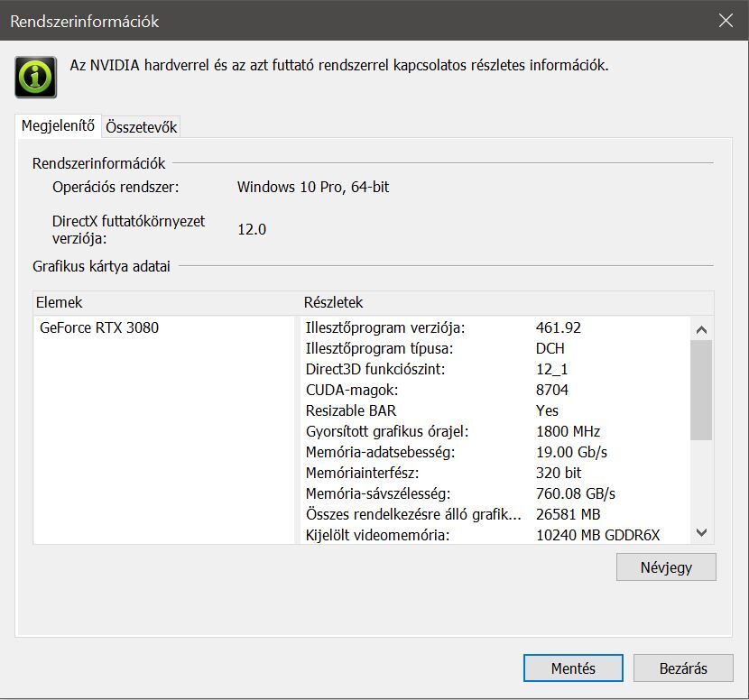The image size is (749, 700).
Task: Click the driver version value 461.92
Action: (559, 327)
